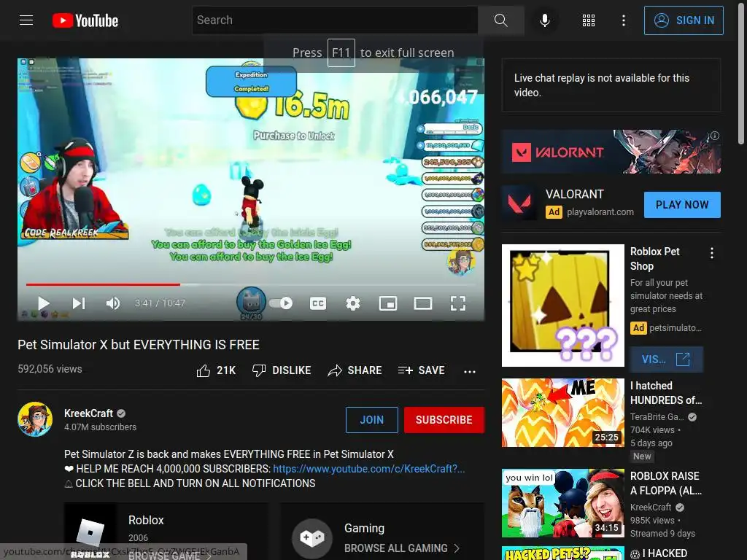Click video title Pet Simulator X text
This screenshot has width=747, height=560.
click(139, 345)
